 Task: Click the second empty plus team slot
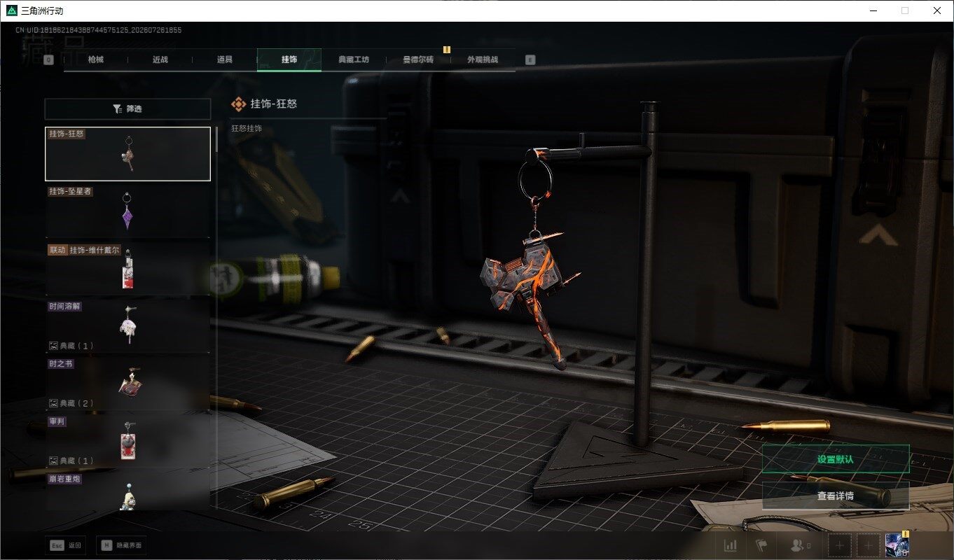869,545
